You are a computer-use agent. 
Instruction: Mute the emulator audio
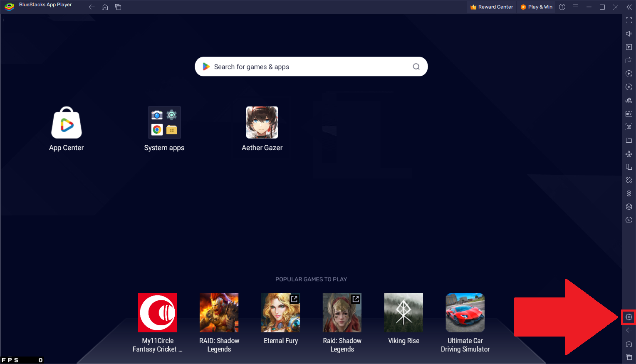[629, 34]
